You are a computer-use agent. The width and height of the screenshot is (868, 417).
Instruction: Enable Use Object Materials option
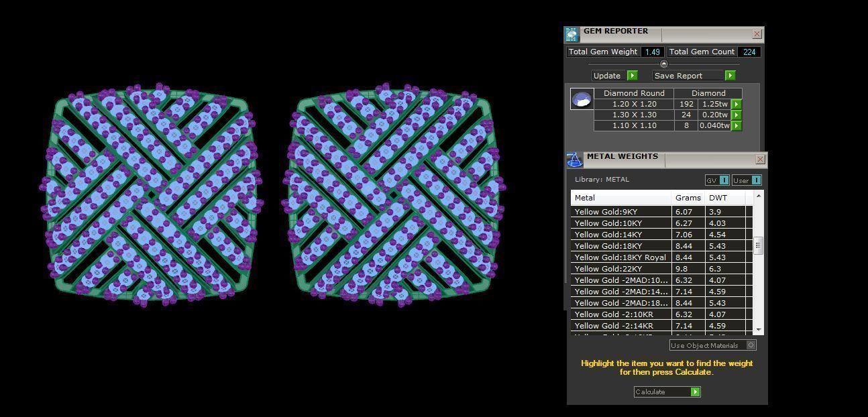713,345
